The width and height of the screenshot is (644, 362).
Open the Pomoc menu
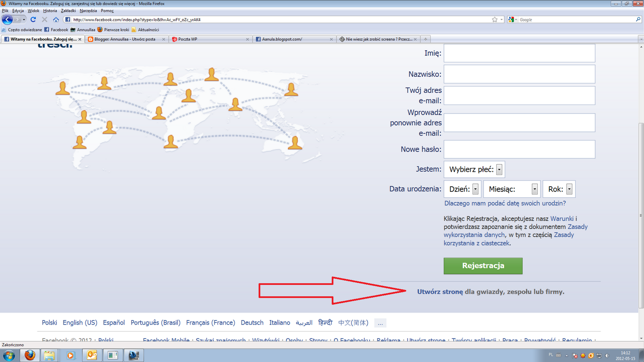coord(107,10)
